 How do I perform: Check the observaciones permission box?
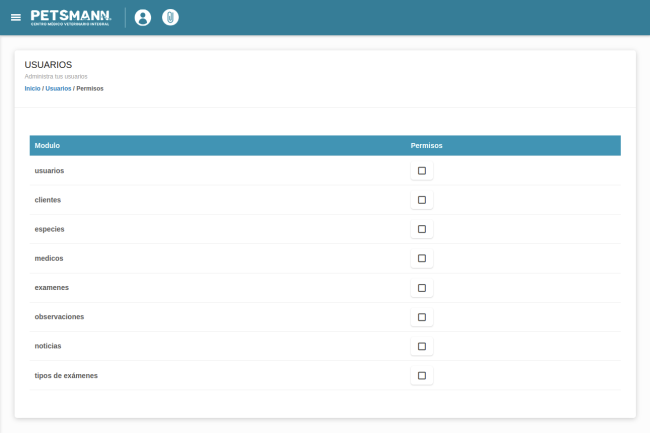[x=421, y=317]
